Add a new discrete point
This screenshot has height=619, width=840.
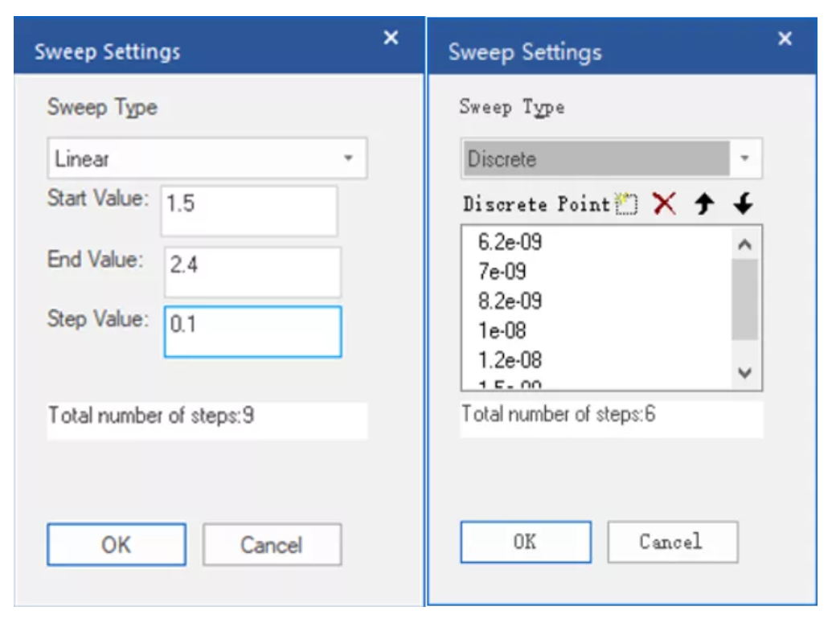coord(626,204)
